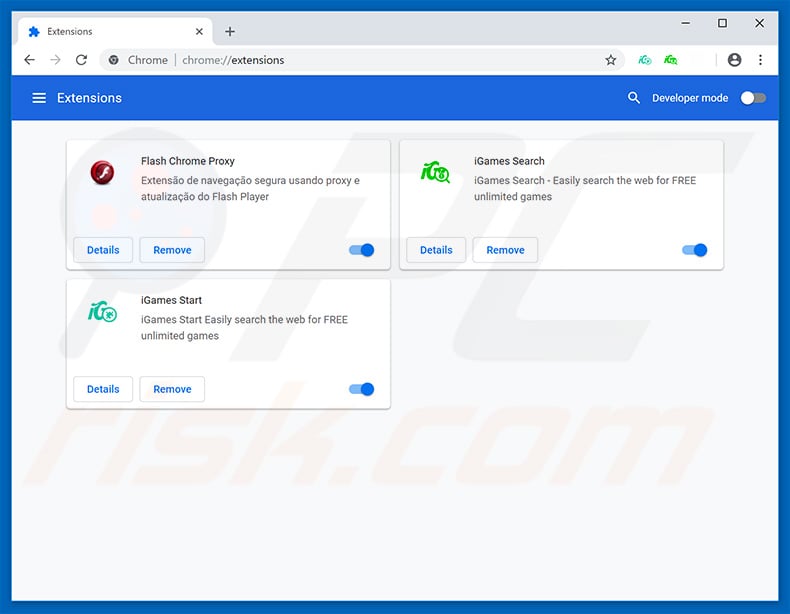The image size is (790, 614).
Task: Click iGames Start description text
Action: (244, 327)
